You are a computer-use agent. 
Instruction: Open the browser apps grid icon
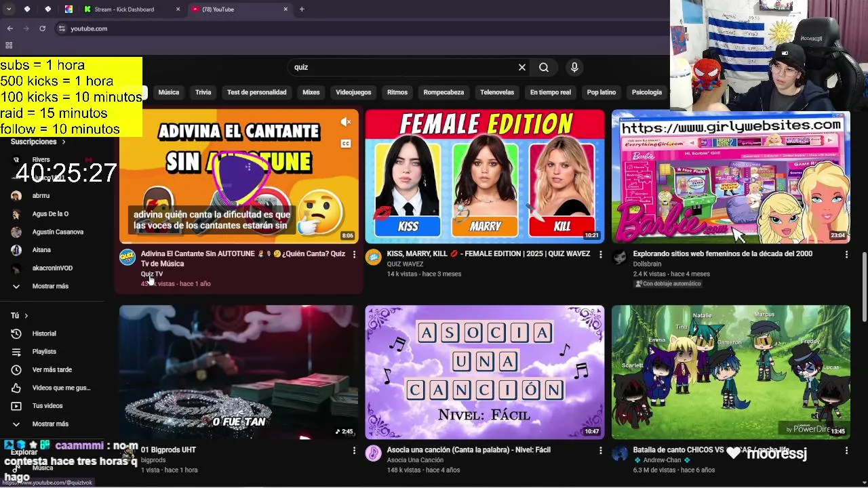pos(9,45)
